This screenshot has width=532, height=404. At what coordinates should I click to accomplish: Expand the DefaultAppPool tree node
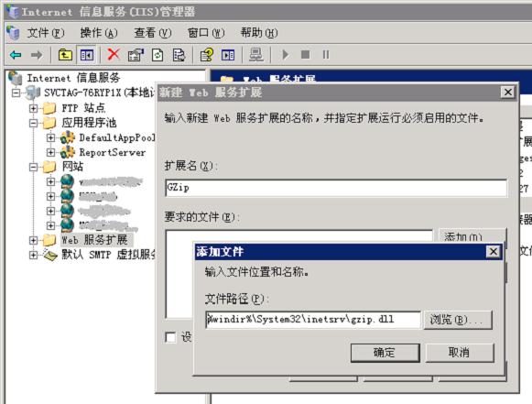pos(50,137)
